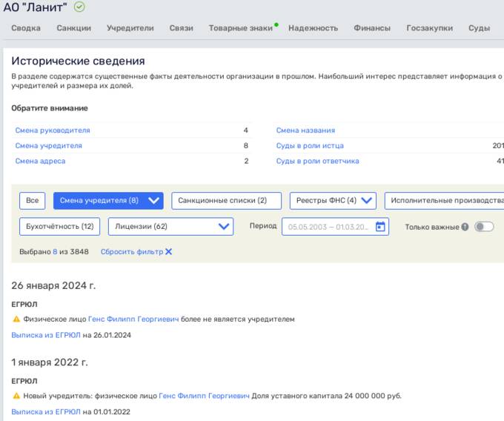Open Выписка из ЕГРЮЛ на 01.01.2022
The height and width of the screenshot is (421, 504).
point(46,412)
